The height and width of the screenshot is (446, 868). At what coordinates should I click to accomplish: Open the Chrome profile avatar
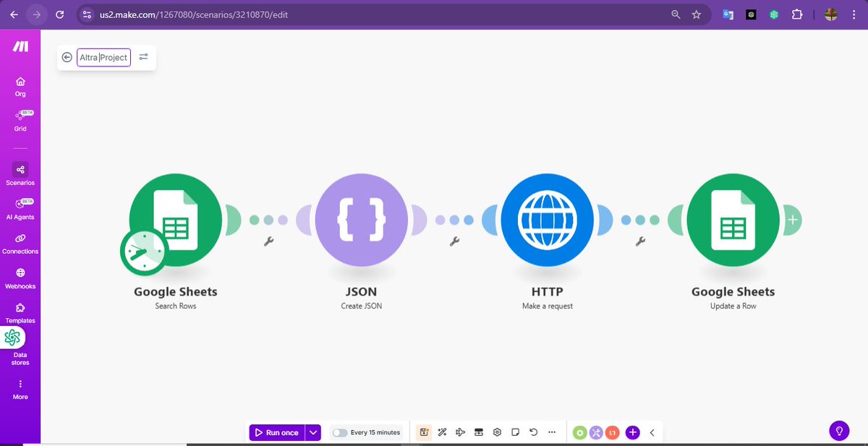(x=831, y=14)
